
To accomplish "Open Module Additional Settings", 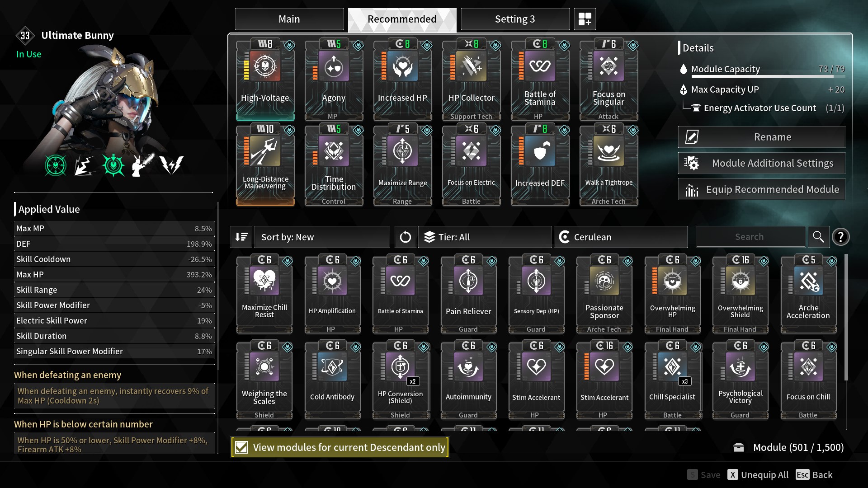I will tap(761, 163).
